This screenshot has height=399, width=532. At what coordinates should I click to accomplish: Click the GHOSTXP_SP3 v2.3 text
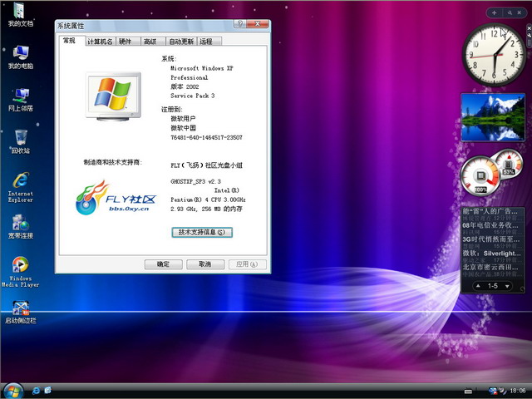[x=195, y=181]
